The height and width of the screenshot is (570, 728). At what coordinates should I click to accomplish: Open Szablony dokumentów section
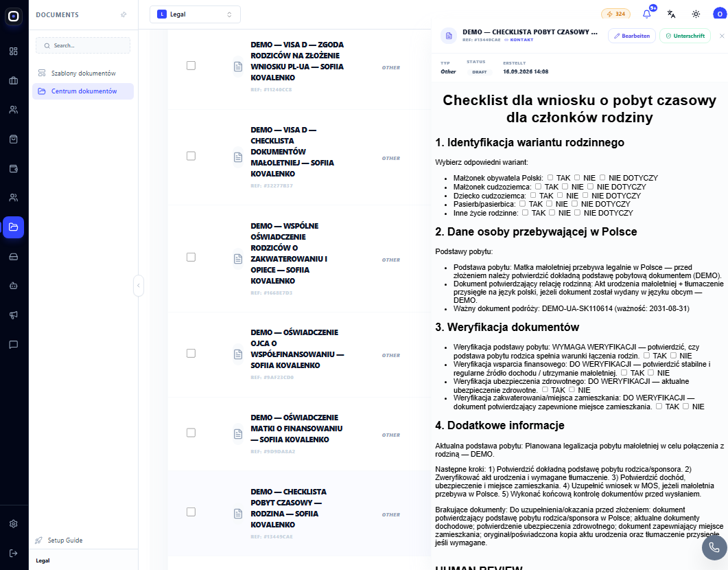pos(83,73)
